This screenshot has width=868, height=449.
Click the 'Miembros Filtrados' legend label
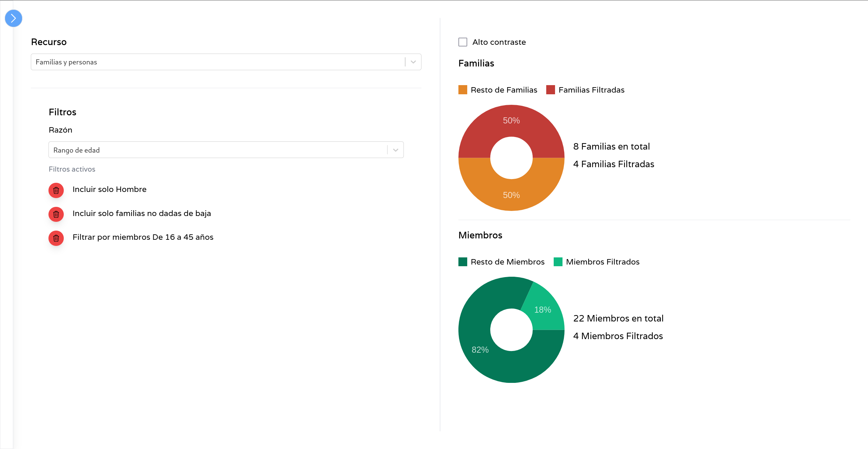(x=603, y=262)
